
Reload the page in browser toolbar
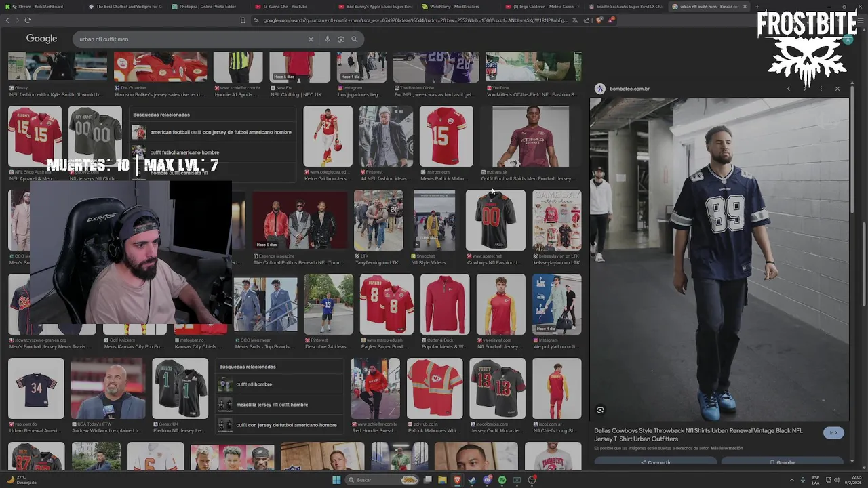coord(27,20)
